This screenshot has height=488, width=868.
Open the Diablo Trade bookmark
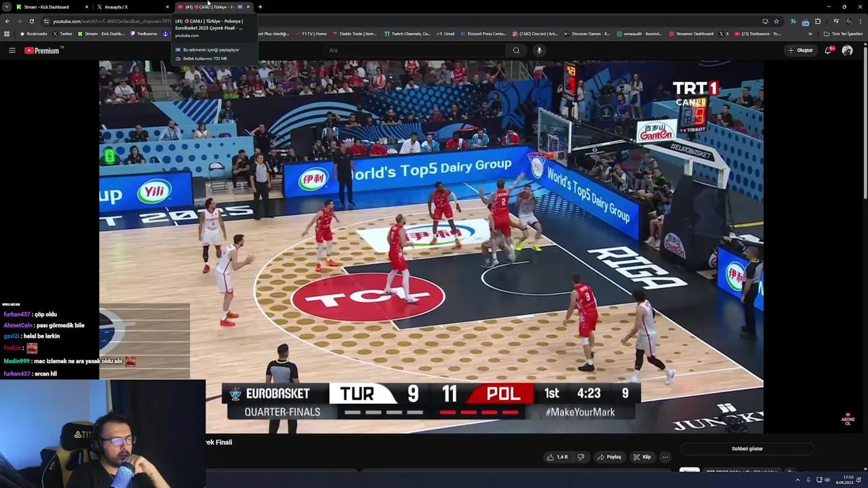click(355, 33)
